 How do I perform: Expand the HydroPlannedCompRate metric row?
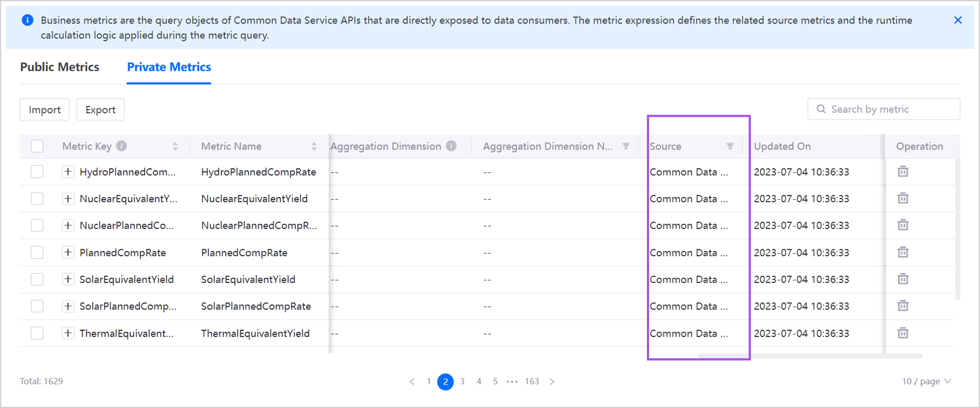click(68, 172)
